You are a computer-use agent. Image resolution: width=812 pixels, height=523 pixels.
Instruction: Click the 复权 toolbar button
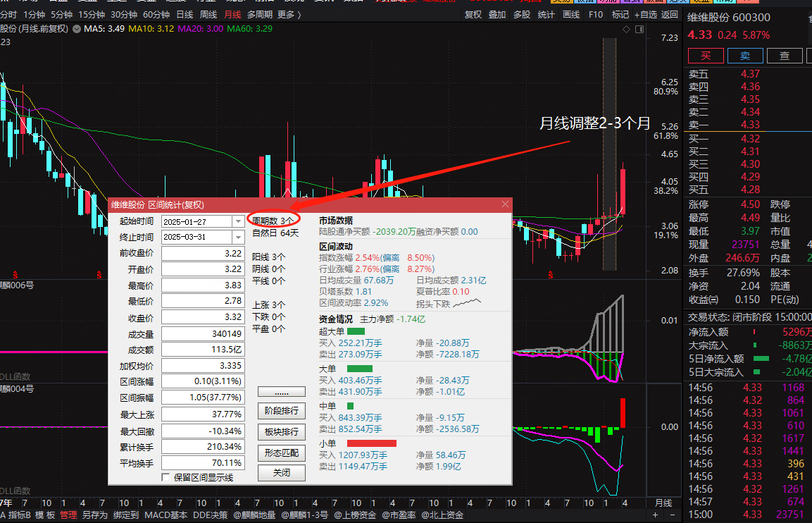click(473, 15)
